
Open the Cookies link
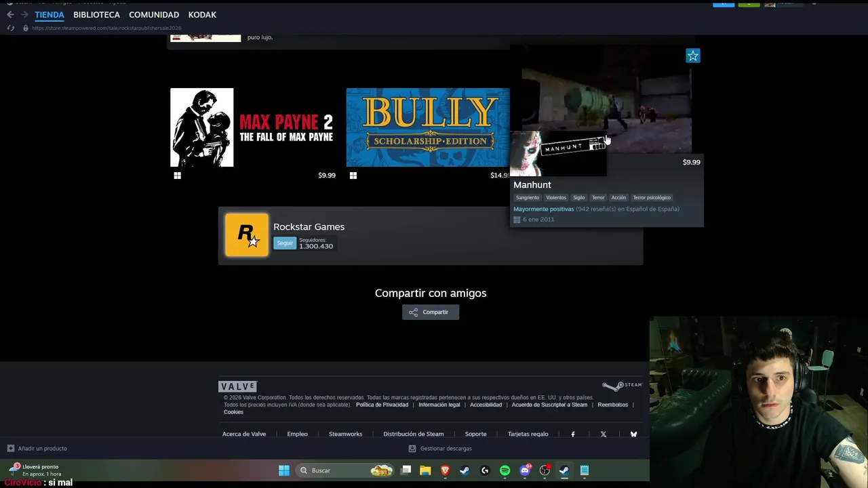(233, 412)
